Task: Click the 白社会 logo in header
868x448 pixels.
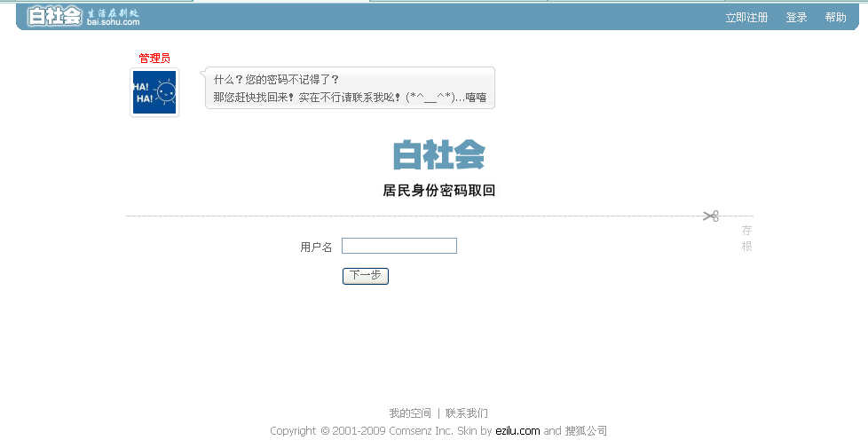Action: 55,16
